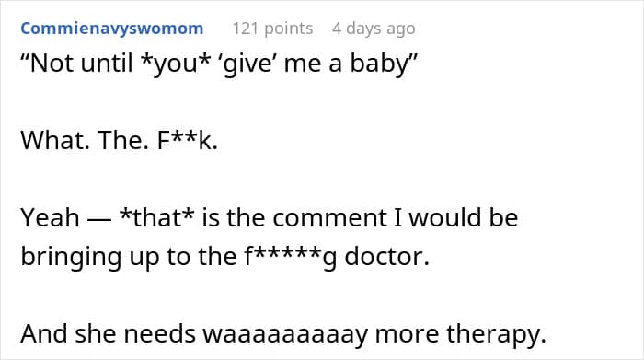Open the 4 days ago timestamp permalink
644x360 pixels.
click(374, 29)
